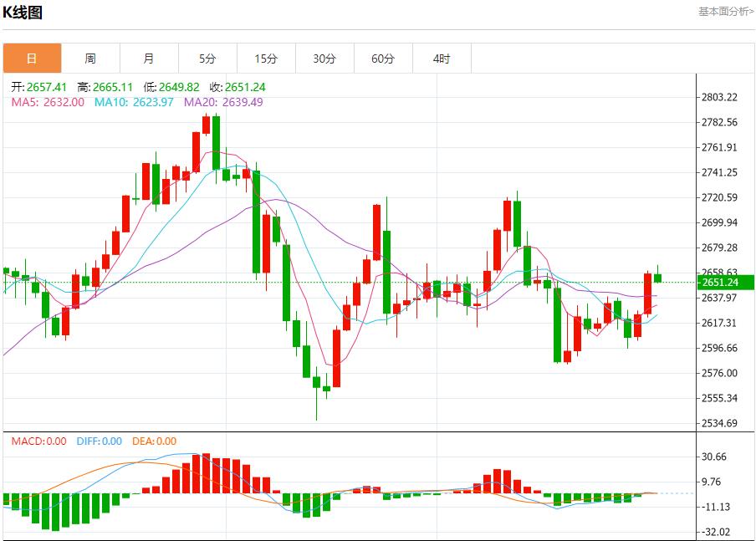This screenshot has width=756, height=541.
Task: Click the MACD indicator label
Action: click(x=38, y=441)
